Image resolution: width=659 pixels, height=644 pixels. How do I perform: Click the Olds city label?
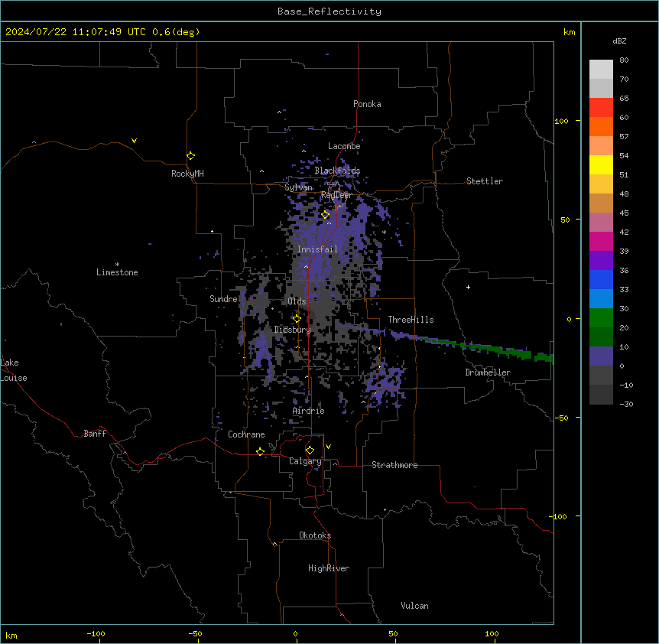click(x=297, y=301)
